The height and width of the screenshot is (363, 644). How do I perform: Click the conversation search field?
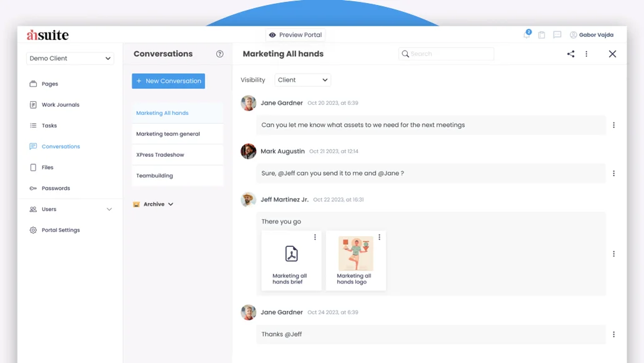point(447,54)
